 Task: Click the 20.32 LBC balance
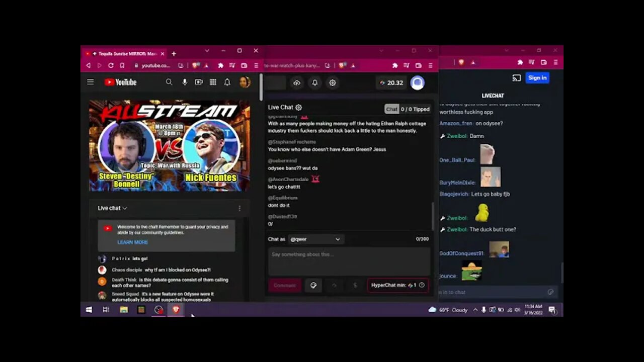(x=391, y=83)
